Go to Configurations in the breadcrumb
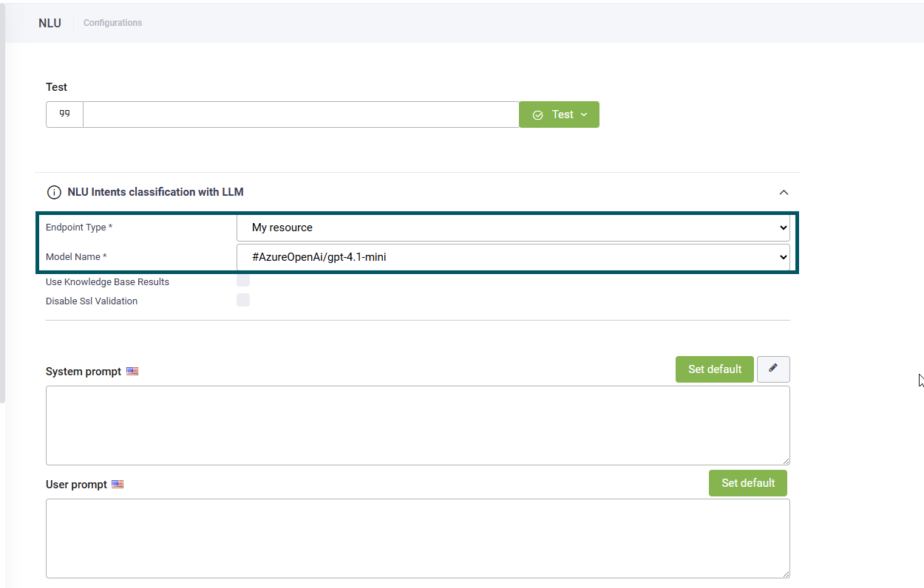Screen dimensions: 924x588 (112, 23)
